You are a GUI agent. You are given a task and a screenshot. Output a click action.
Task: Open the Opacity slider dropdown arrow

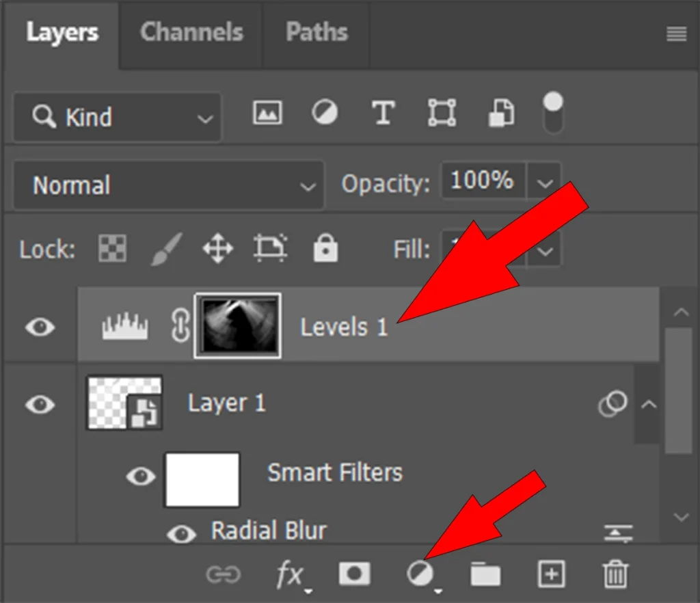[544, 183]
